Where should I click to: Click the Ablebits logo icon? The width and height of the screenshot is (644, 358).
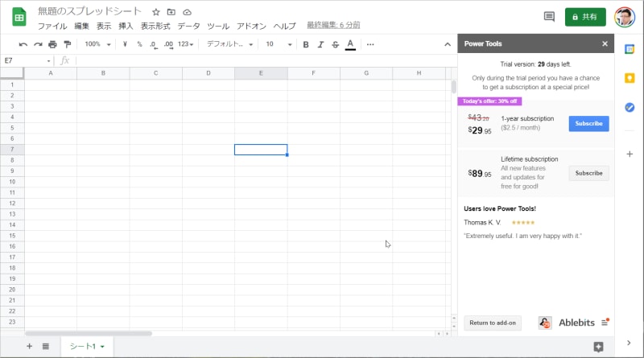[545, 323]
